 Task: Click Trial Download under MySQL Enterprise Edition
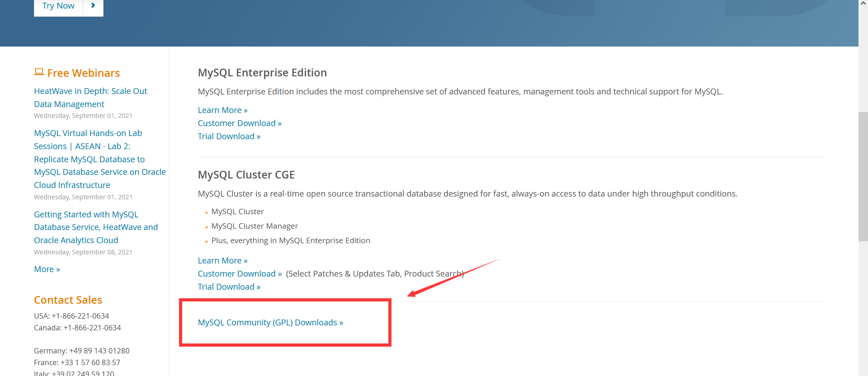(229, 136)
